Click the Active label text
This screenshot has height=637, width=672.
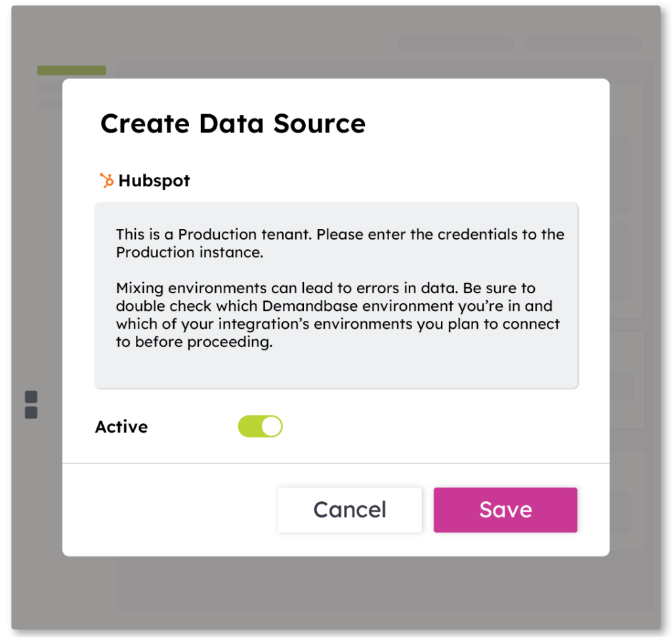[x=121, y=427]
